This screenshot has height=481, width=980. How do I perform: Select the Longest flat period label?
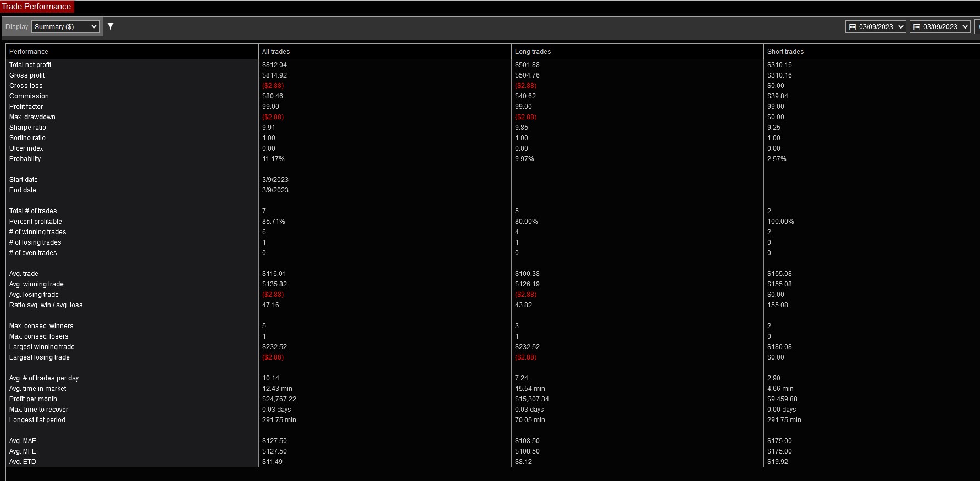(x=37, y=420)
